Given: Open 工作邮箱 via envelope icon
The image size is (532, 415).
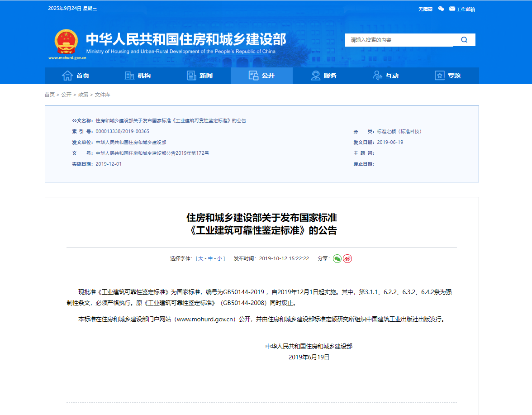Looking at the screenshot, I should coord(452,9).
